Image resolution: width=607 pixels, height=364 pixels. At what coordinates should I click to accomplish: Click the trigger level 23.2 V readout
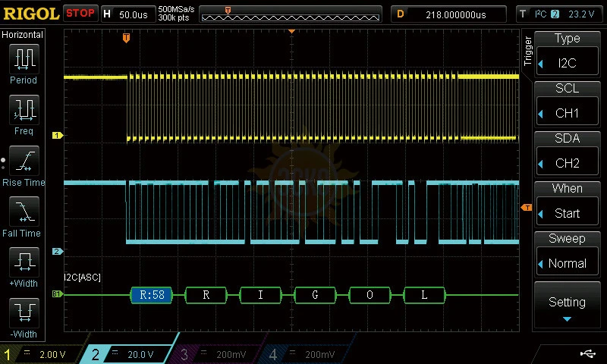click(581, 14)
